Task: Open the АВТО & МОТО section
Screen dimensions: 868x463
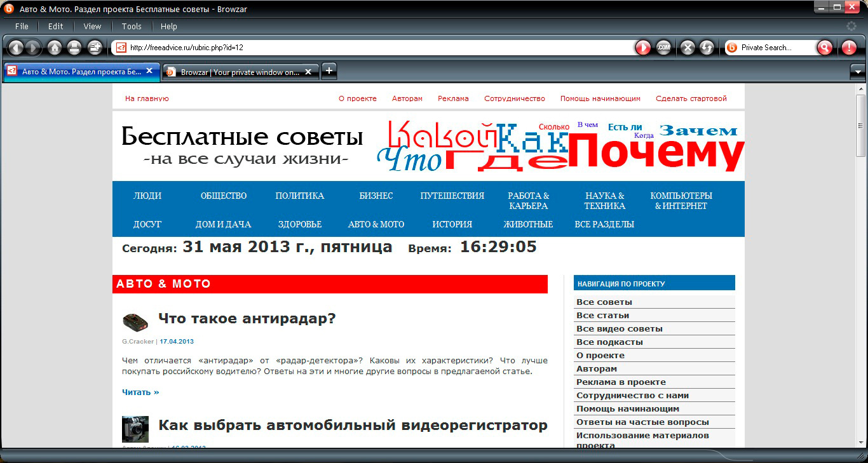Action: tap(376, 225)
